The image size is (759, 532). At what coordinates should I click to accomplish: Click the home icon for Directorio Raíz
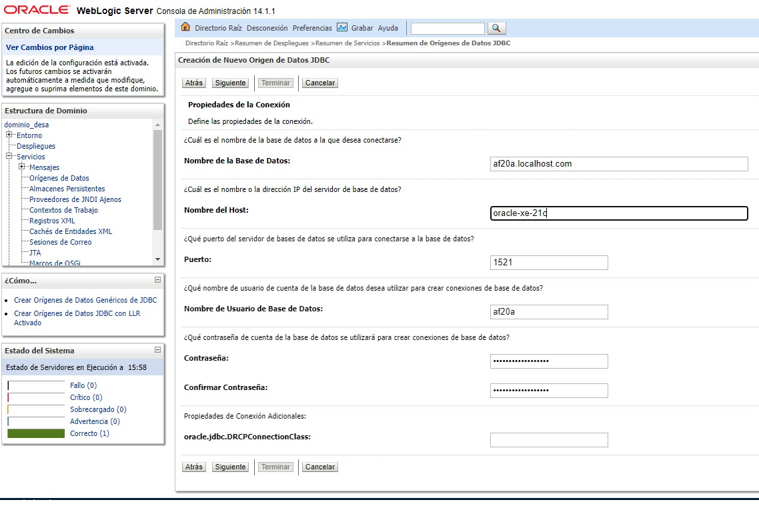click(185, 27)
